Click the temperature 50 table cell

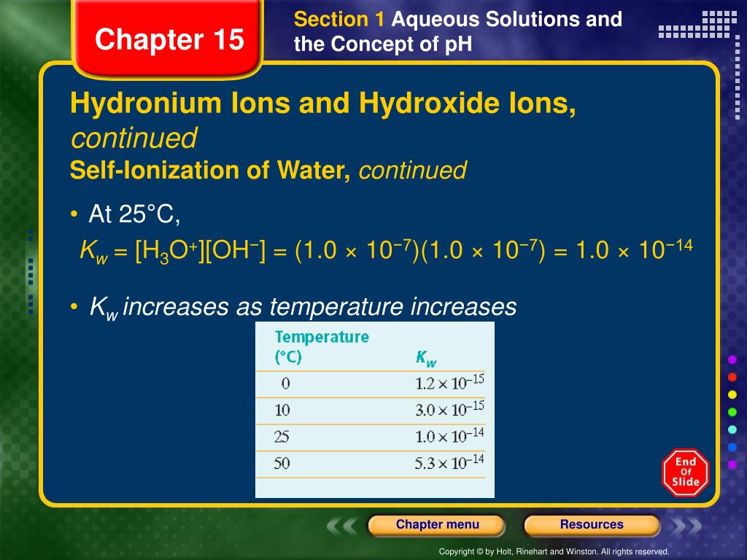click(282, 463)
